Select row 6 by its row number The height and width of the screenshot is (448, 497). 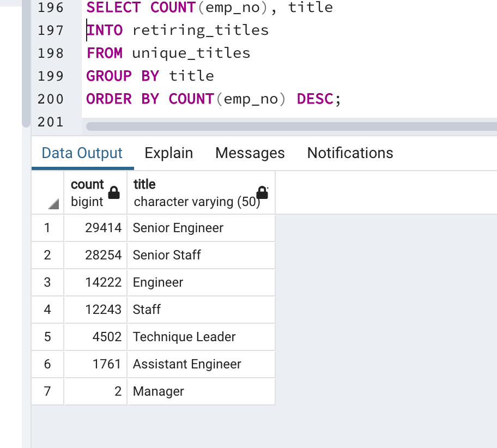pos(47,364)
